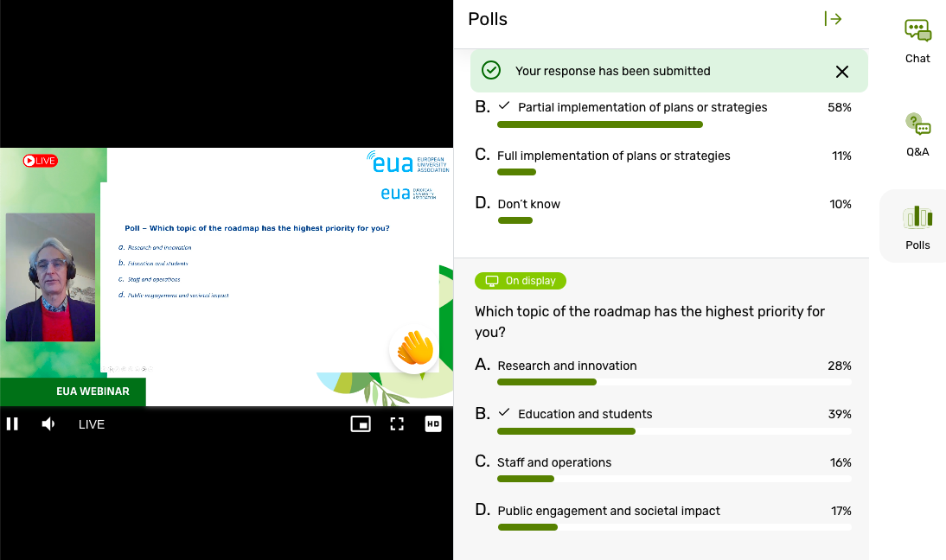Mute the video volume speaker icon

48,423
